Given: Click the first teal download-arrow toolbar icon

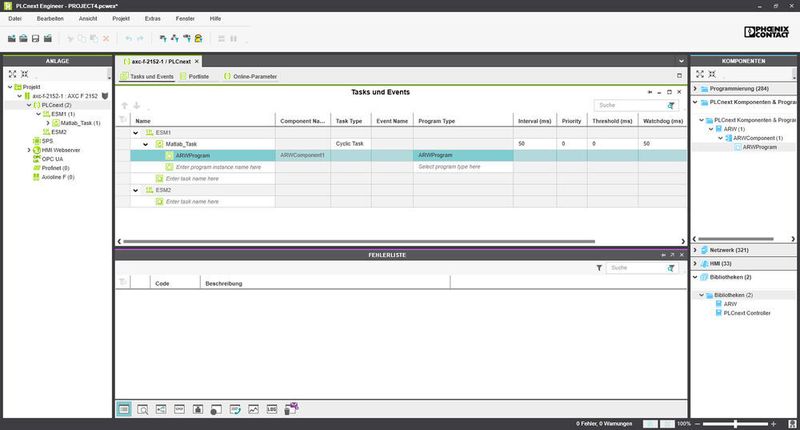Looking at the screenshot, I should (x=163, y=38).
